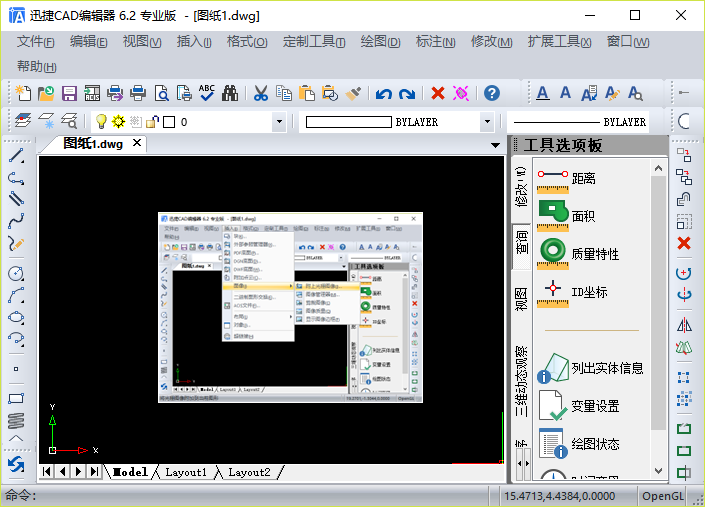Image resolution: width=705 pixels, height=508 pixels.
Task: Click the Find text A magnifier icon
Action: coord(635,94)
